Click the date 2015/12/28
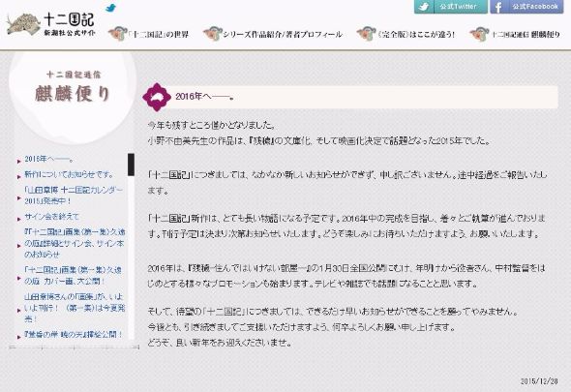The image size is (571, 392). pos(539,381)
